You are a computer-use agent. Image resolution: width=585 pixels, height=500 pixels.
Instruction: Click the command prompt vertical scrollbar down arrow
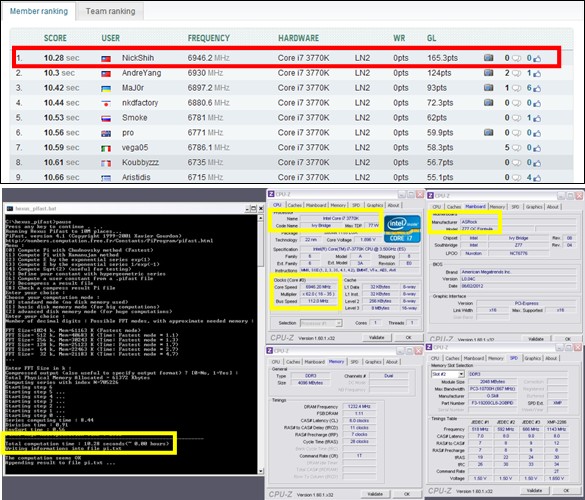point(260,471)
